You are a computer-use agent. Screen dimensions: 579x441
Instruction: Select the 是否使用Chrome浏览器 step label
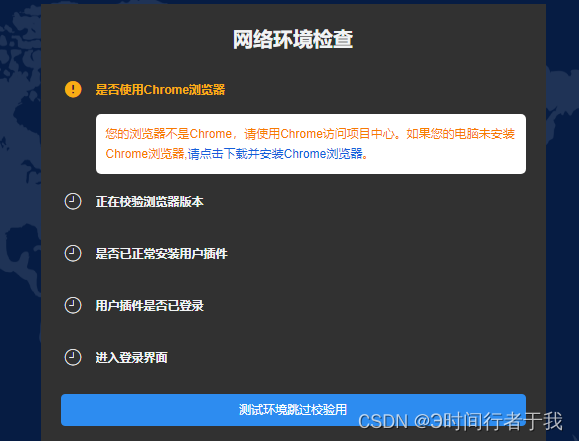click(160, 90)
